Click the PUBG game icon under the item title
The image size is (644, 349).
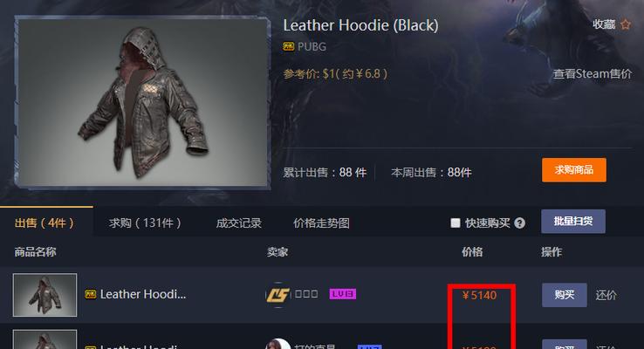288,47
